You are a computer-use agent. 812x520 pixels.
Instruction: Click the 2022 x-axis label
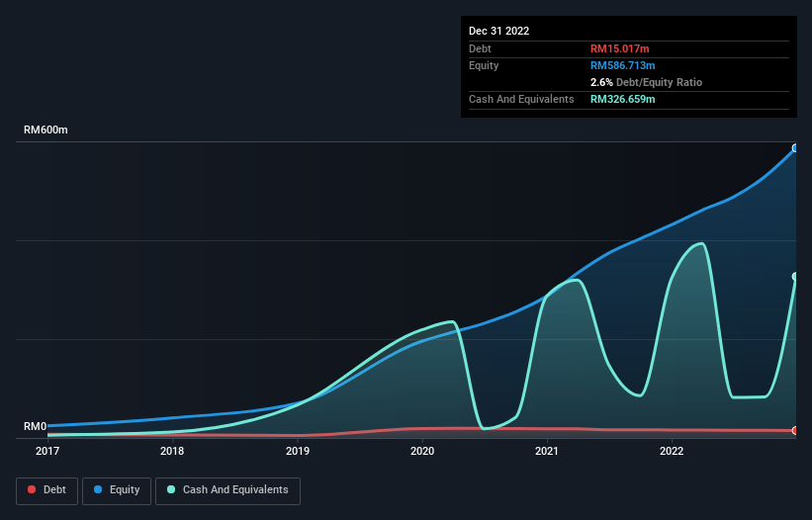672,451
